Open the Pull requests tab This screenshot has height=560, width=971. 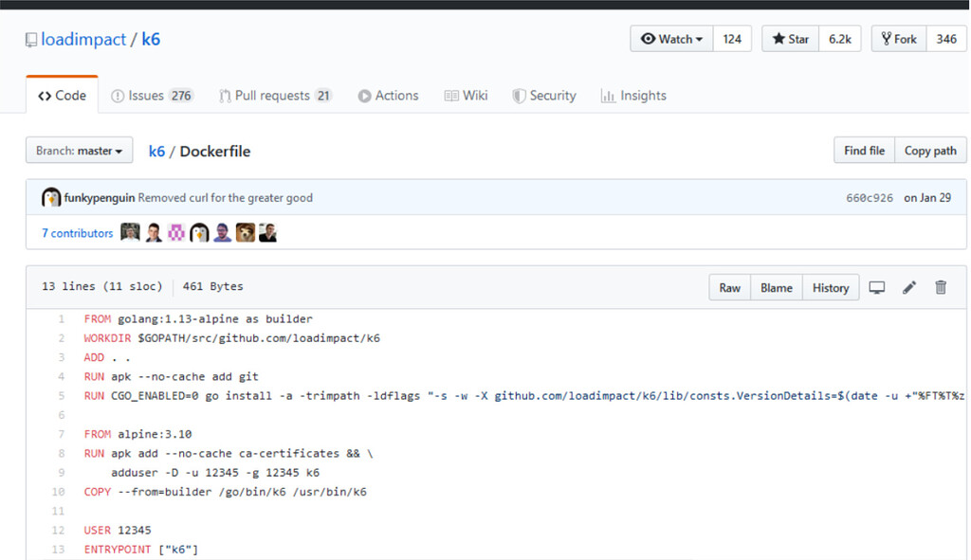point(276,96)
